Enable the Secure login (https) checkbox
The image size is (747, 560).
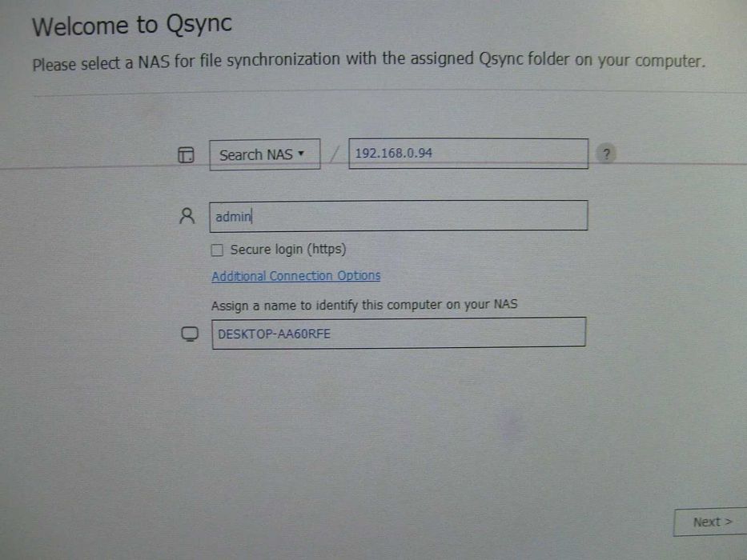[x=217, y=250]
